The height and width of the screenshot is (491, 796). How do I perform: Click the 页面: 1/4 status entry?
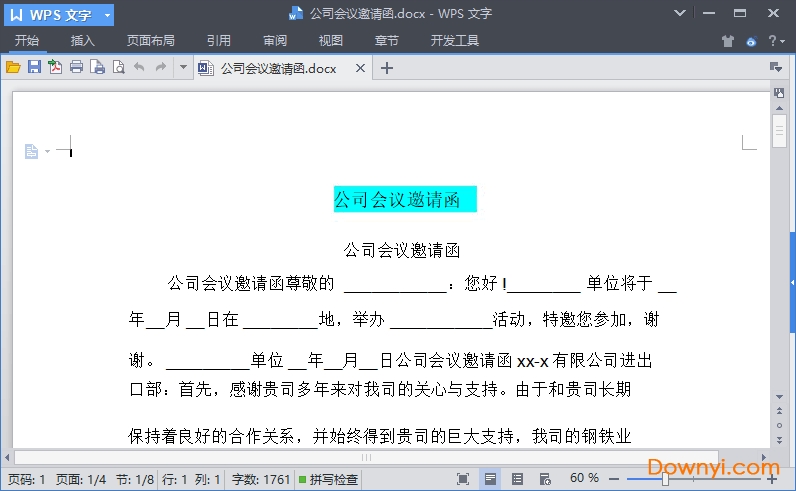(x=81, y=479)
